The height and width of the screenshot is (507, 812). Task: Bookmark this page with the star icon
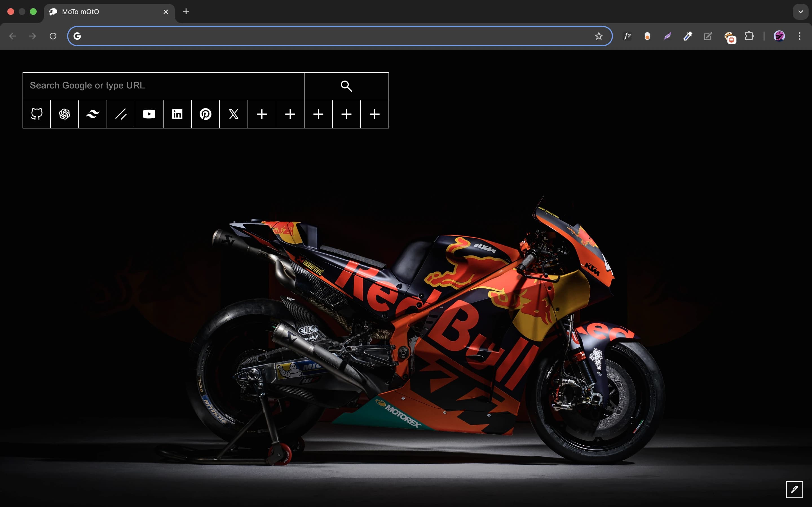[x=599, y=36]
